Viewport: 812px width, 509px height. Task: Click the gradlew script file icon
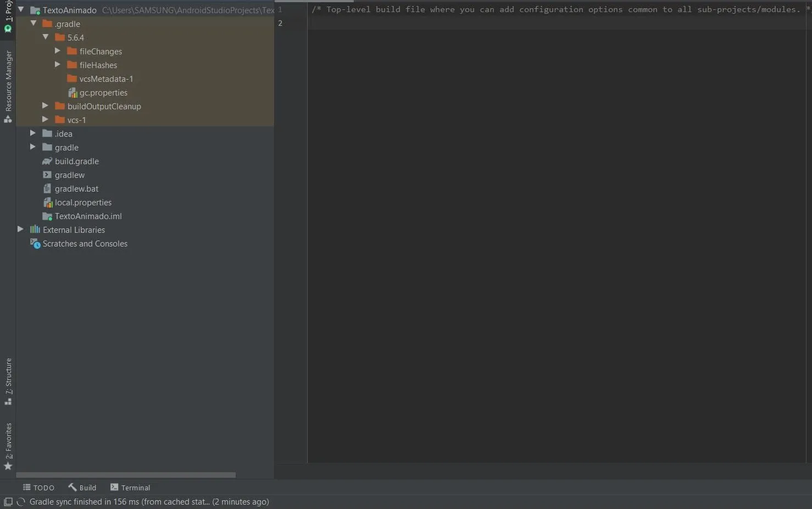(47, 175)
